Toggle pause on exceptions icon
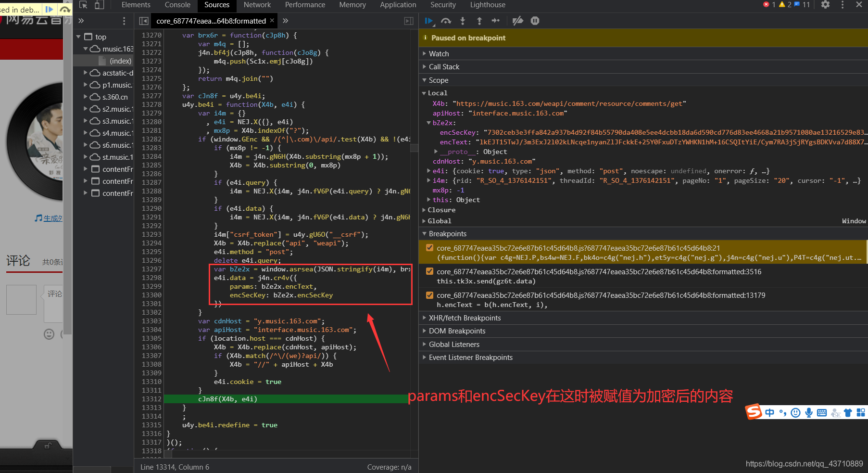This screenshot has width=868, height=473. 535,21
